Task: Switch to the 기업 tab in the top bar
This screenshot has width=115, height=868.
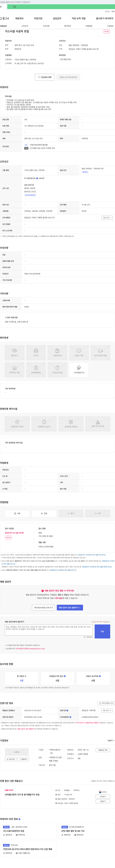Action: (14, 7)
